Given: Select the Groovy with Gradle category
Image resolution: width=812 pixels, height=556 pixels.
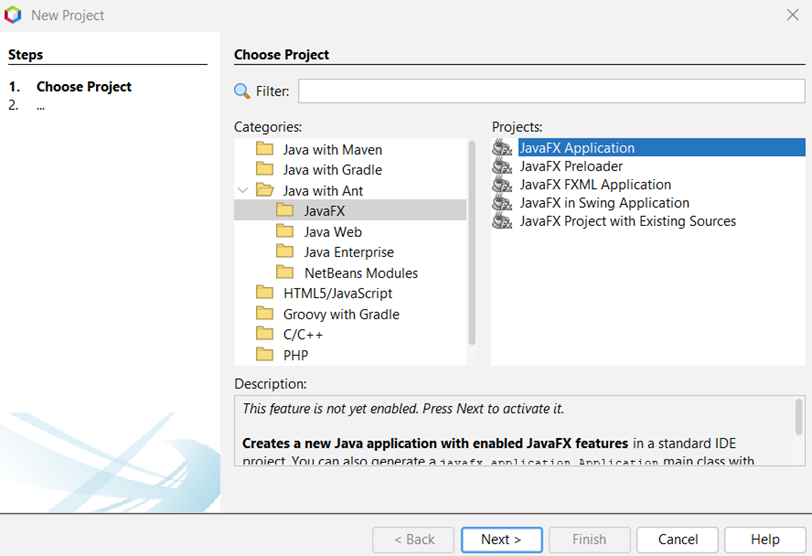Looking at the screenshot, I should tap(341, 314).
